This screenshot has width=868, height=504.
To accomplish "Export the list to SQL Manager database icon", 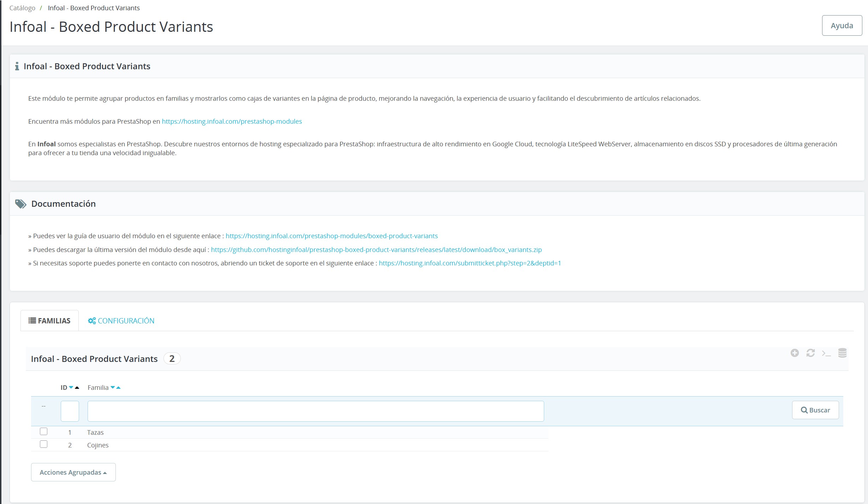I will pos(842,353).
